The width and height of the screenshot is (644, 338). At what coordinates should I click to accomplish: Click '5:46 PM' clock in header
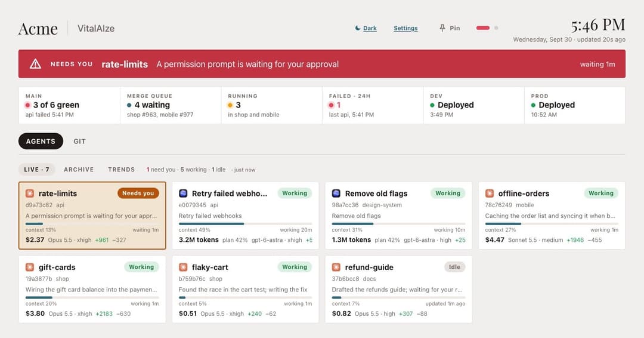[x=598, y=26]
